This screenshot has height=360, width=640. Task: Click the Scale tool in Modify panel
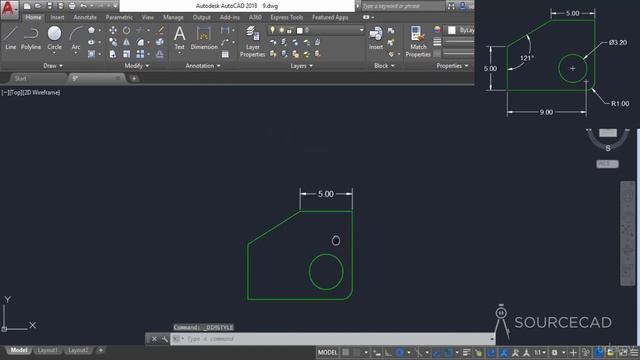[127, 54]
